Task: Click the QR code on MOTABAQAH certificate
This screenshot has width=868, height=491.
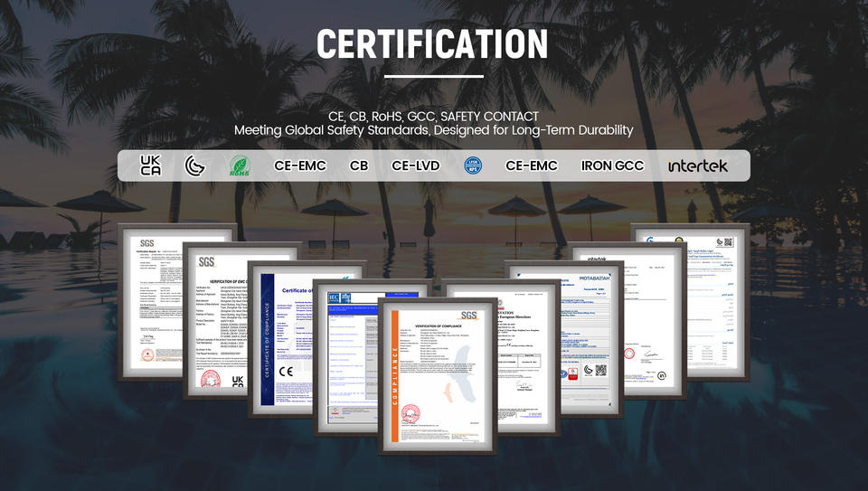Action: (x=602, y=370)
